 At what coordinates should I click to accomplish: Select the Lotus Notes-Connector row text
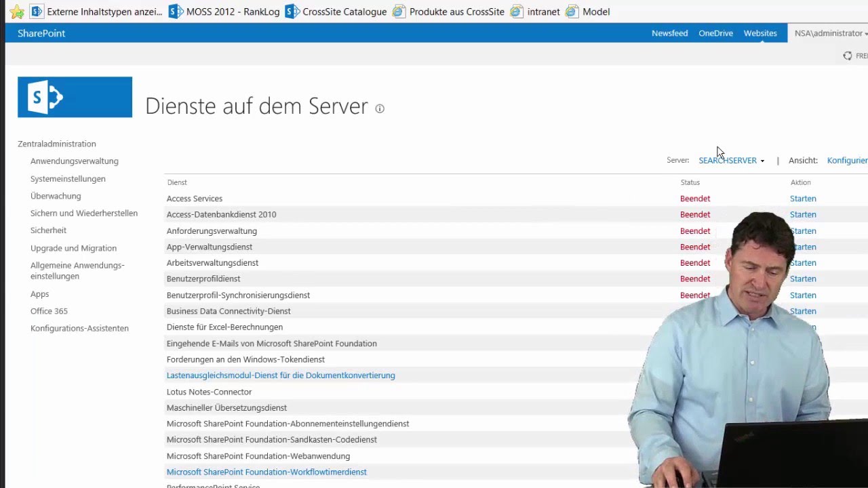click(209, 392)
